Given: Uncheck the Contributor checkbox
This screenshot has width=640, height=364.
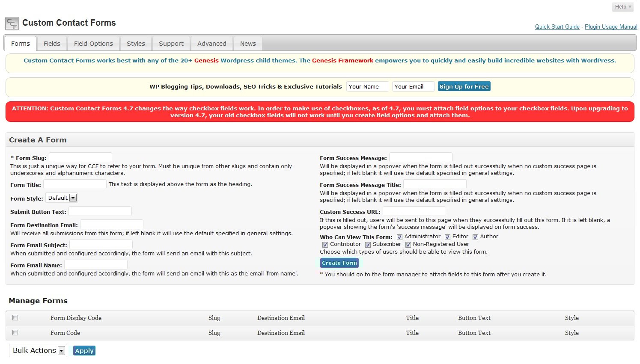Looking at the screenshot, I should coord(325,245).
